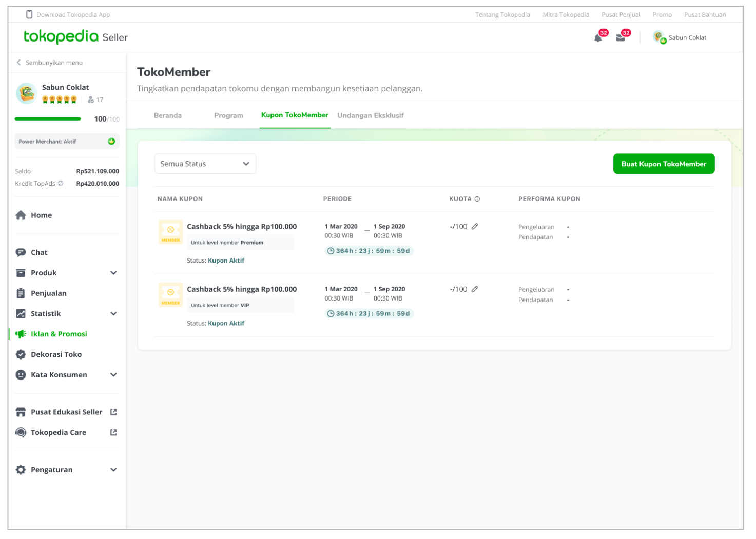Viewport: 756px width, 539px height.
Task: Expand the Kata Konsumen submenu chevron
Action: [x=113, y=375]
